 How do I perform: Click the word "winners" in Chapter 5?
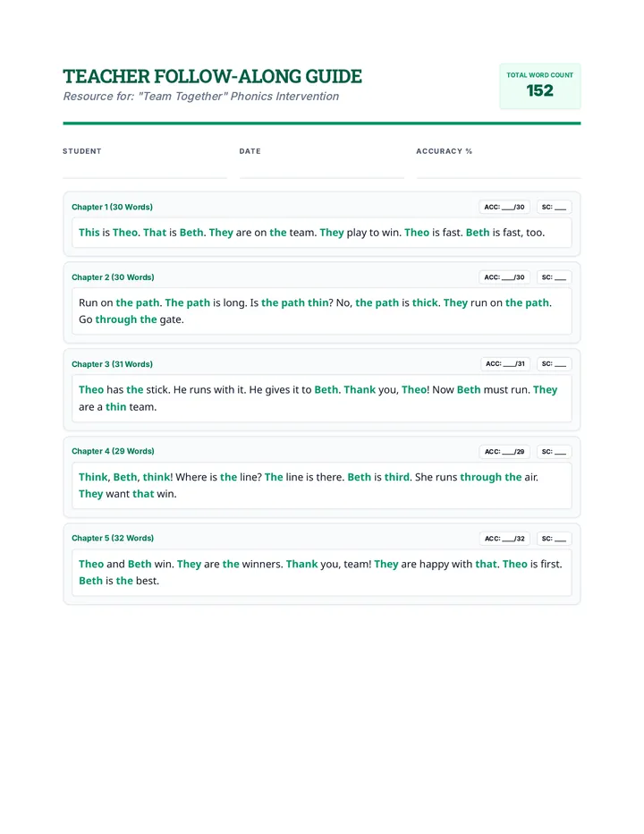click(x=261, y=565)
